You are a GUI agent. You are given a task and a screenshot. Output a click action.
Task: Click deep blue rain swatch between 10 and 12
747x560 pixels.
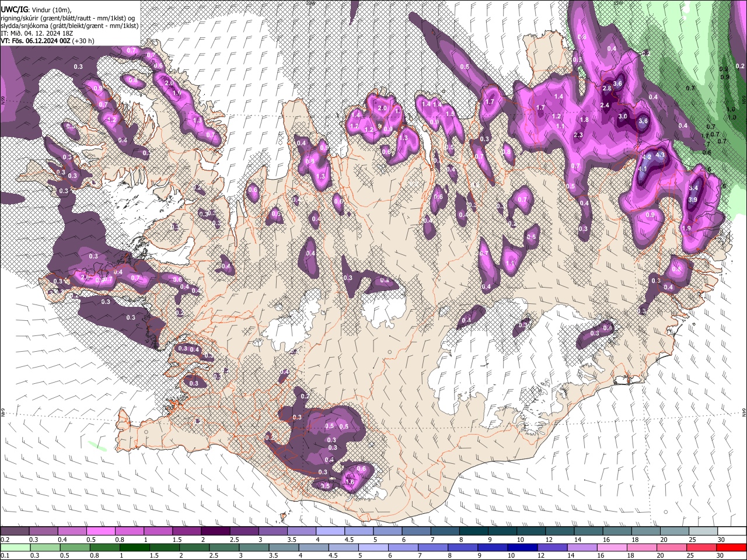click(x=522, y=548)
